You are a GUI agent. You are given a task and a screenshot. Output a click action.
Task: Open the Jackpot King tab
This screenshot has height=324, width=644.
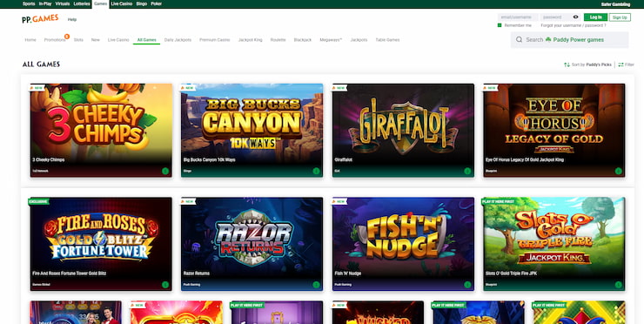(250, 40)
